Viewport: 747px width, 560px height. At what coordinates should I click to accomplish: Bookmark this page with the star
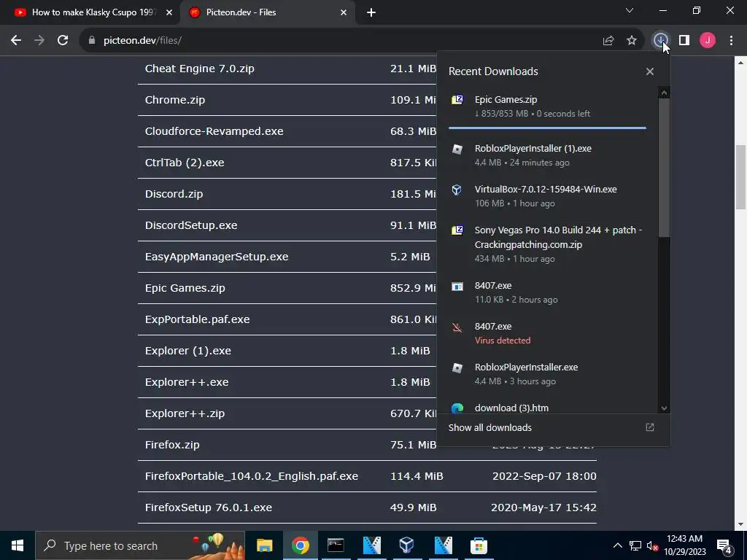[x=632, y=41]
